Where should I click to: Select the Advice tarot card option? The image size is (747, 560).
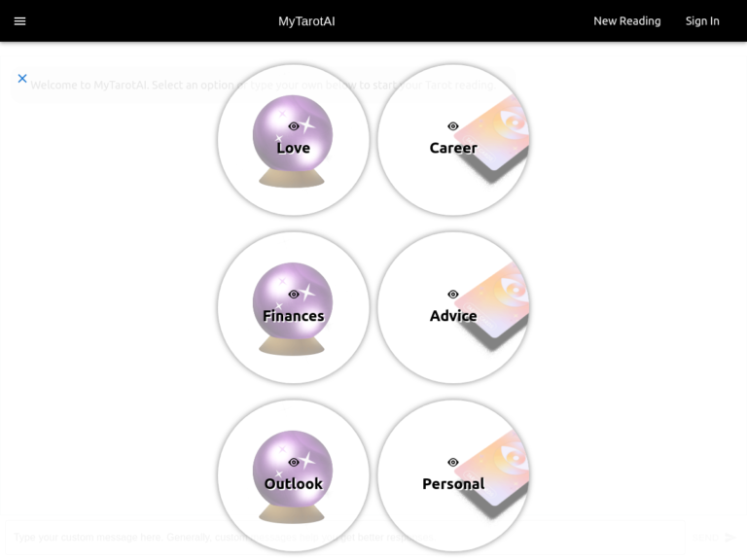tap(453, 307)
